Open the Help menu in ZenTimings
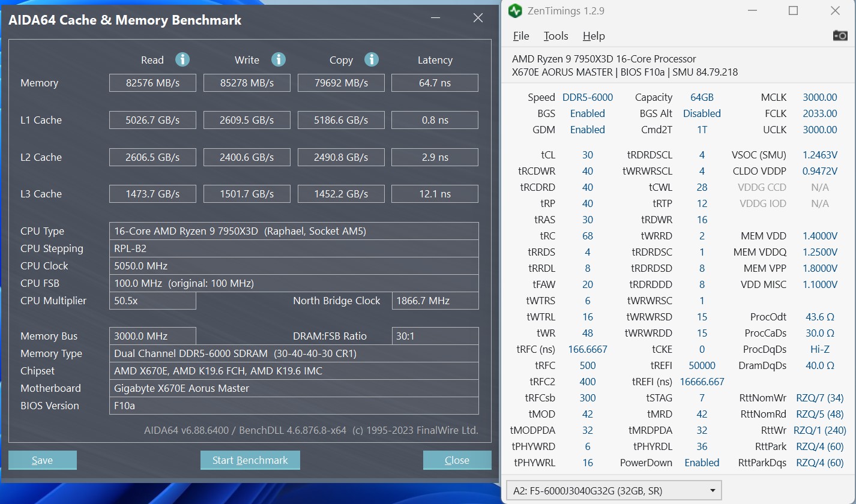 (594, 36)
